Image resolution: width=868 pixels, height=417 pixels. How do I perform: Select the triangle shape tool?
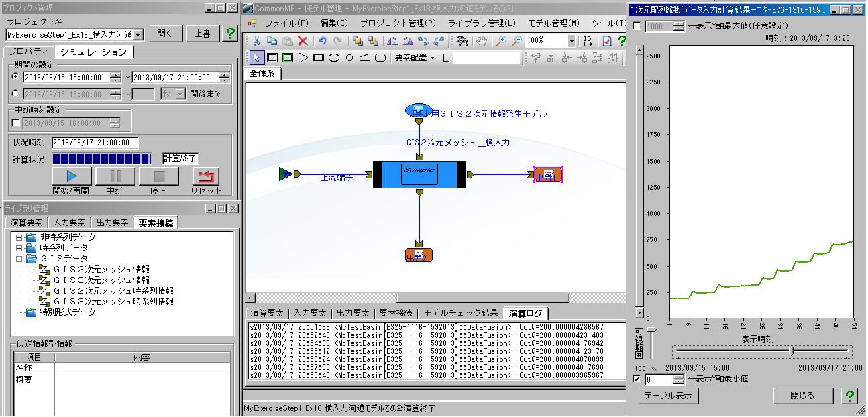pos(303,58)
